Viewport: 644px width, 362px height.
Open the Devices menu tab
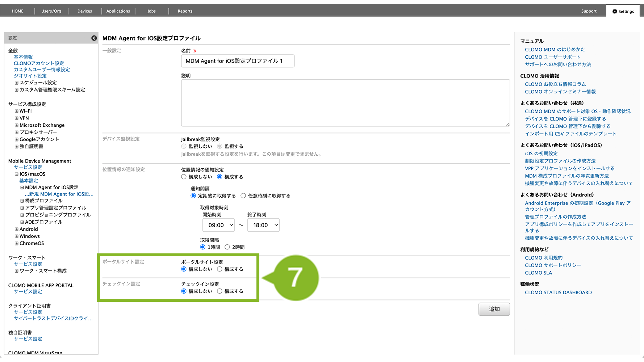(84, 11)
